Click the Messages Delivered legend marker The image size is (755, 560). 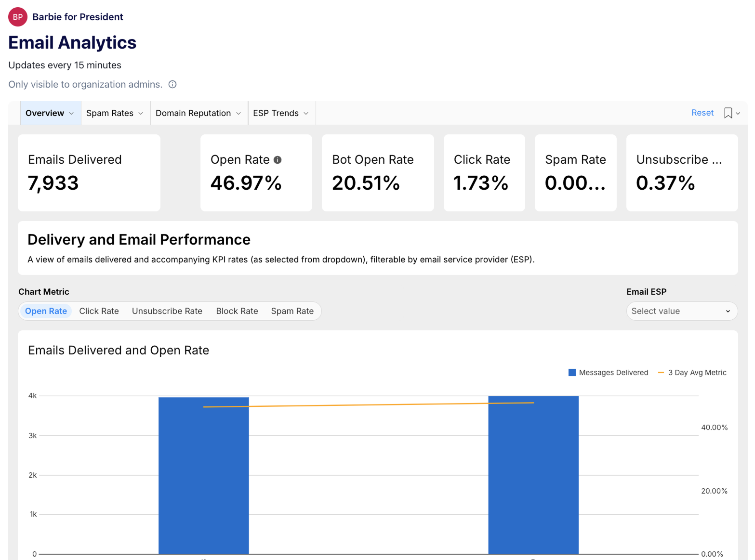(x=571, y=372)
